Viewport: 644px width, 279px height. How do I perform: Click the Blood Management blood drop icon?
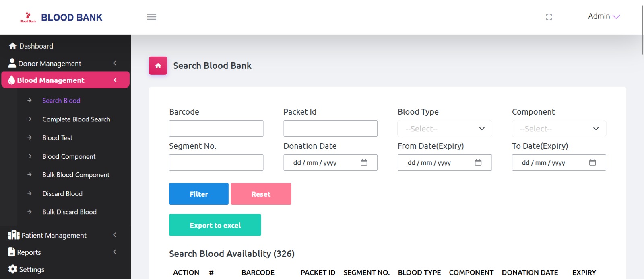pos(12,80)
